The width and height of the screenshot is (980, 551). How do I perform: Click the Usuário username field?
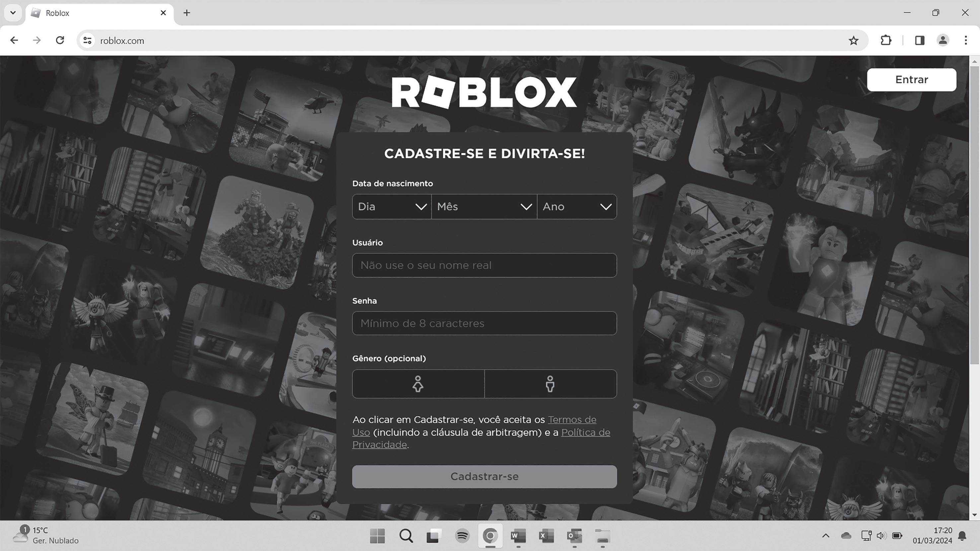[484, 265]
